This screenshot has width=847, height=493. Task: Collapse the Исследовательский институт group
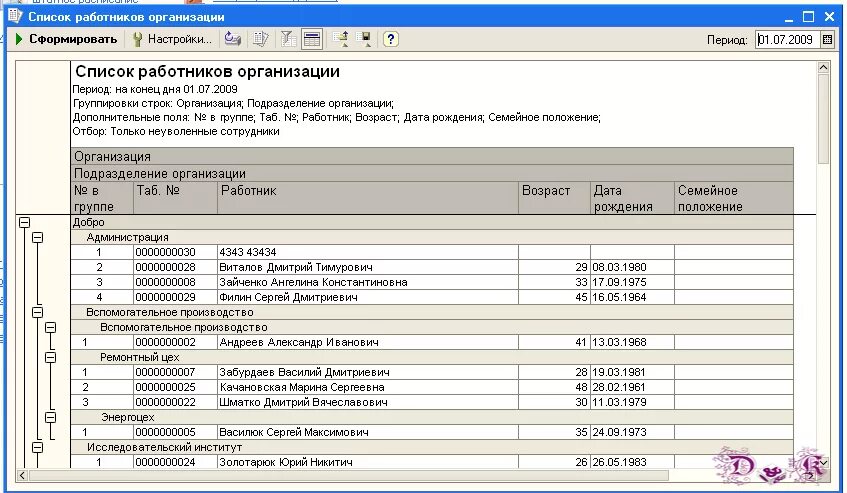pos(37,447)
